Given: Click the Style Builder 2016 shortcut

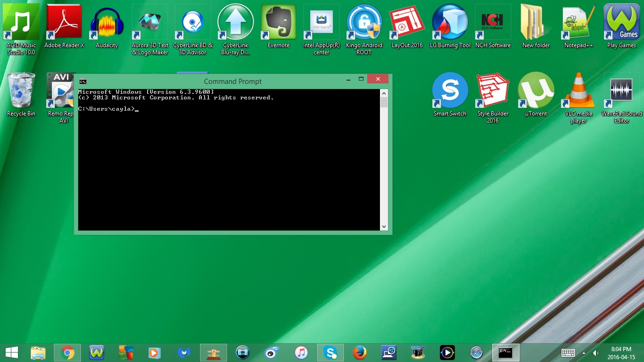Looking at the screenshot, I should coord(493,98).
